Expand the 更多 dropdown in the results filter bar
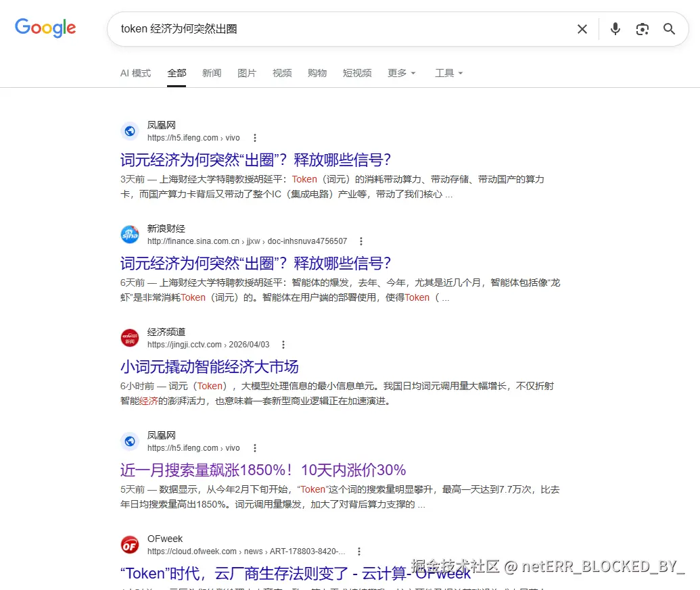This screenshot has height=590, width=700. point(401,73)
